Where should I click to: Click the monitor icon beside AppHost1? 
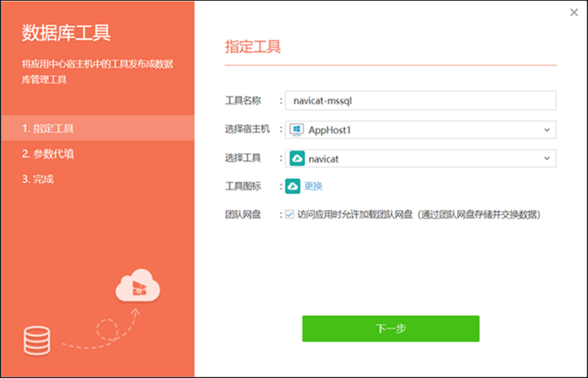(x=297, y=129)
